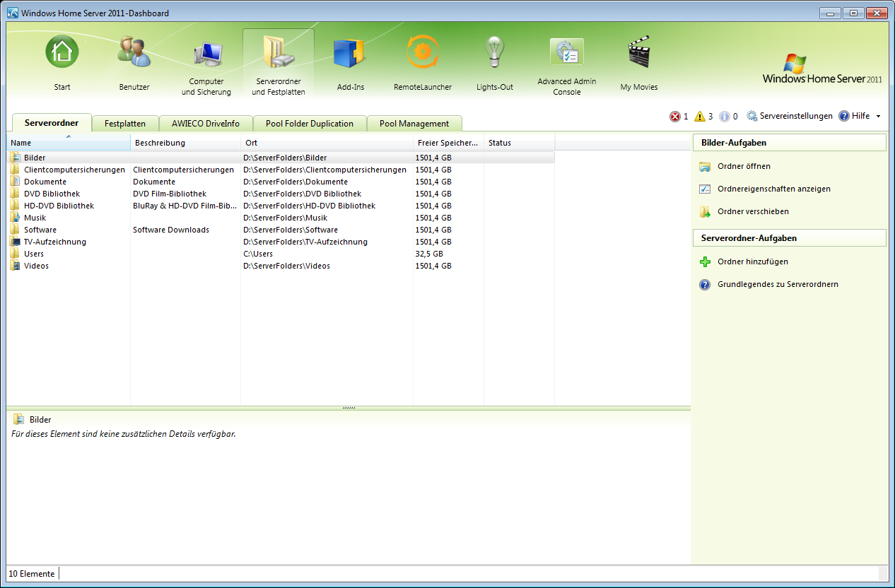Click the red critical alerts icon

coord(675,117)
